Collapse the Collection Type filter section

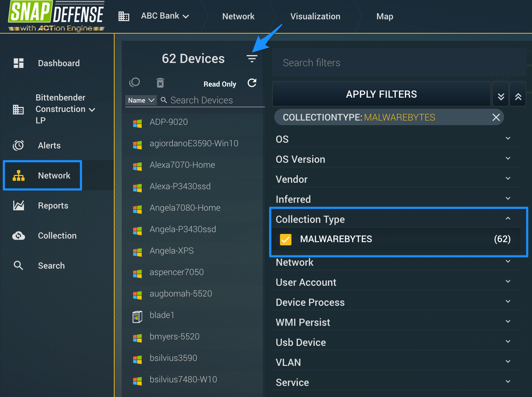(x=397, y=219)
